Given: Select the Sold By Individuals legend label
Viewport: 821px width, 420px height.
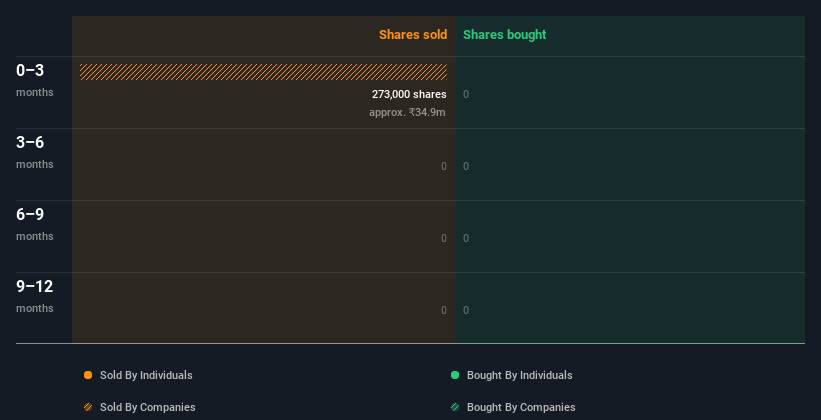Looking at the screenshot, I should [146, 375].
